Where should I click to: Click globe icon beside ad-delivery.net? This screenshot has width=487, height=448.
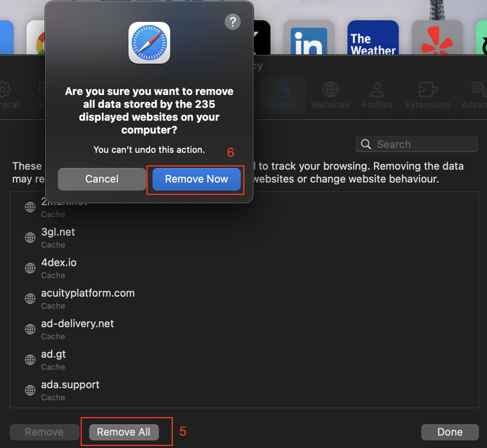(x=30, y=329)
